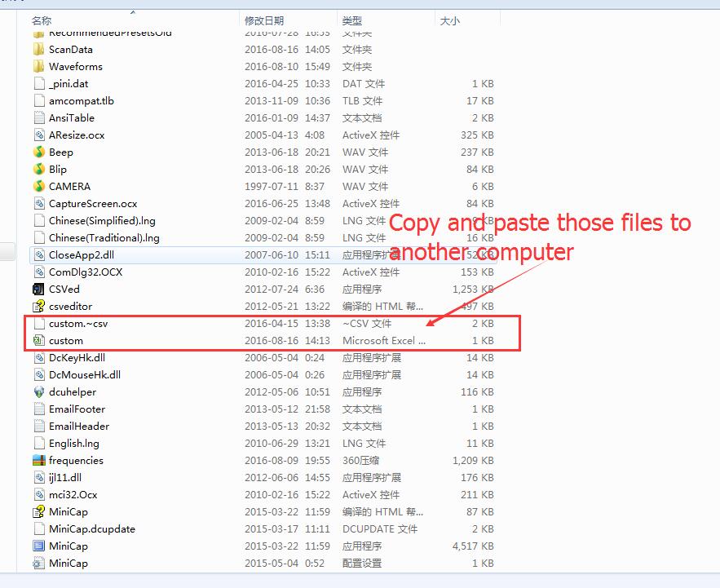Click the ScanData folder icon
Viewport: 720px width, 588px height.
click(x=38, y=49)
